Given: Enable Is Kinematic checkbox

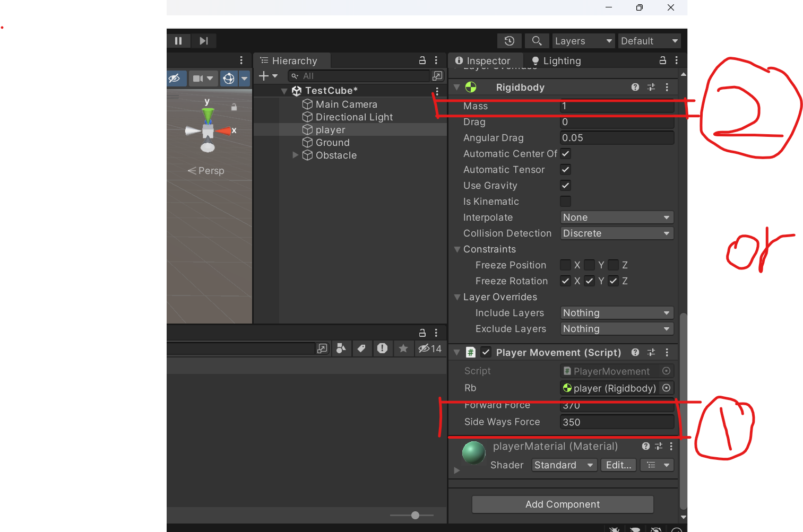Looking at the screenshot, I should [x=565, y=202].
